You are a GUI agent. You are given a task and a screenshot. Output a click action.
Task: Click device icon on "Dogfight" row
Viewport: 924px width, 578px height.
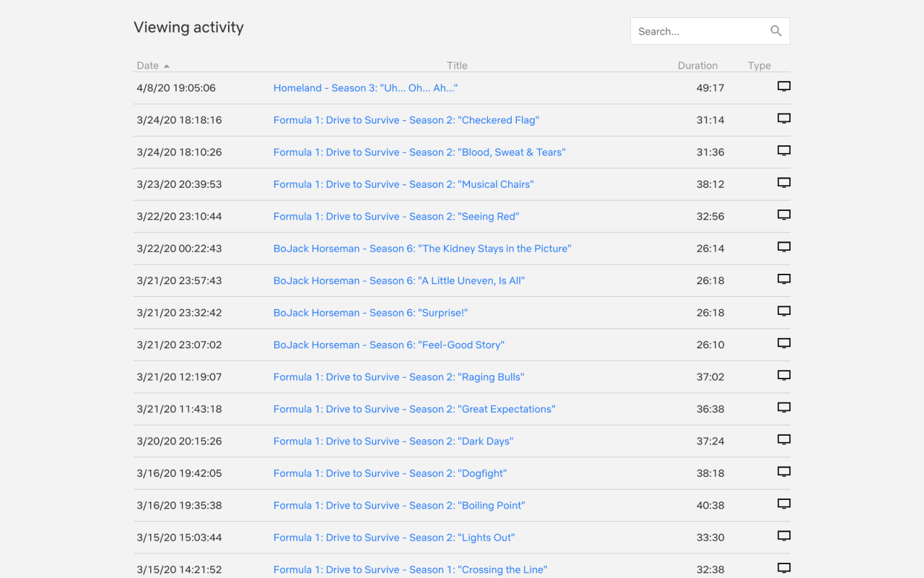(784, 472)
